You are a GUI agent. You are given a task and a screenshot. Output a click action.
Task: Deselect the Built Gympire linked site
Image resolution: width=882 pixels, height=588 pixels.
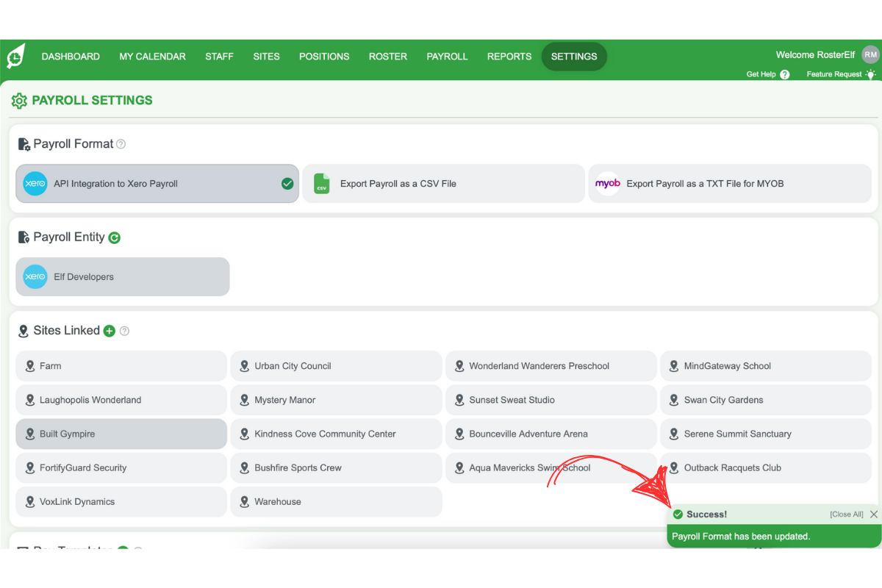(x=121, y=434)
